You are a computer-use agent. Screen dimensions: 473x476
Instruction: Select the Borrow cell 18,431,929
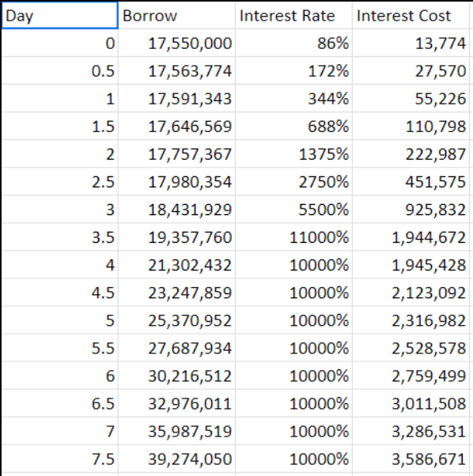[176, 210]
